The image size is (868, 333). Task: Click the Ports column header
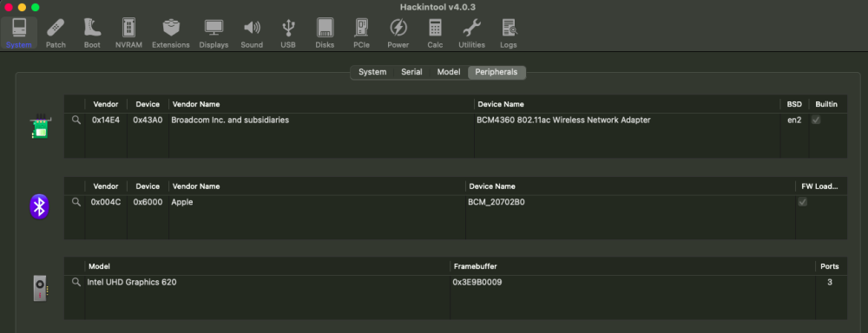point(830,266)
